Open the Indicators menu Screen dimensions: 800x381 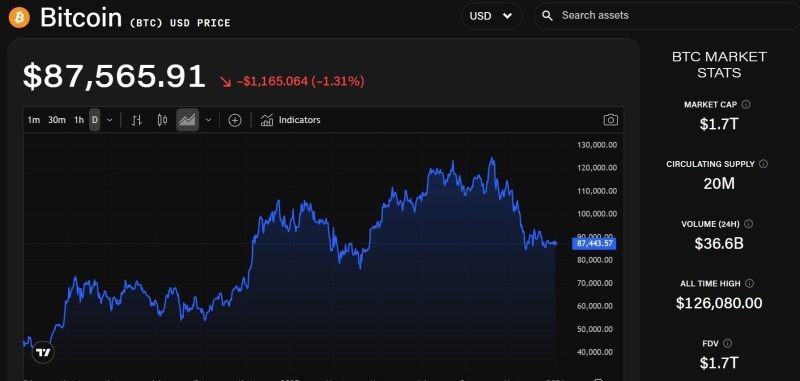point(290,120)
